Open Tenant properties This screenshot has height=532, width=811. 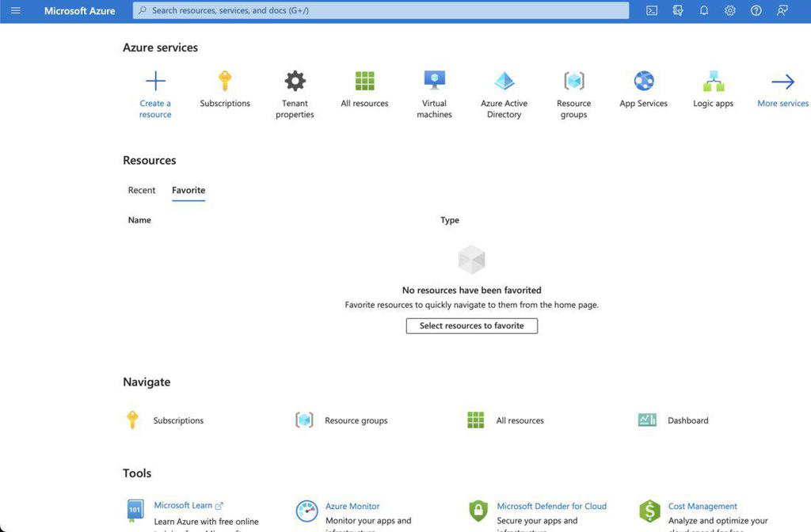pos(295,79)
